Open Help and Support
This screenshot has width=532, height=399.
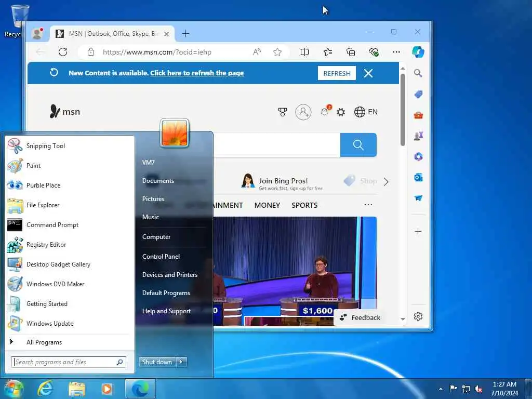point(167,311)
